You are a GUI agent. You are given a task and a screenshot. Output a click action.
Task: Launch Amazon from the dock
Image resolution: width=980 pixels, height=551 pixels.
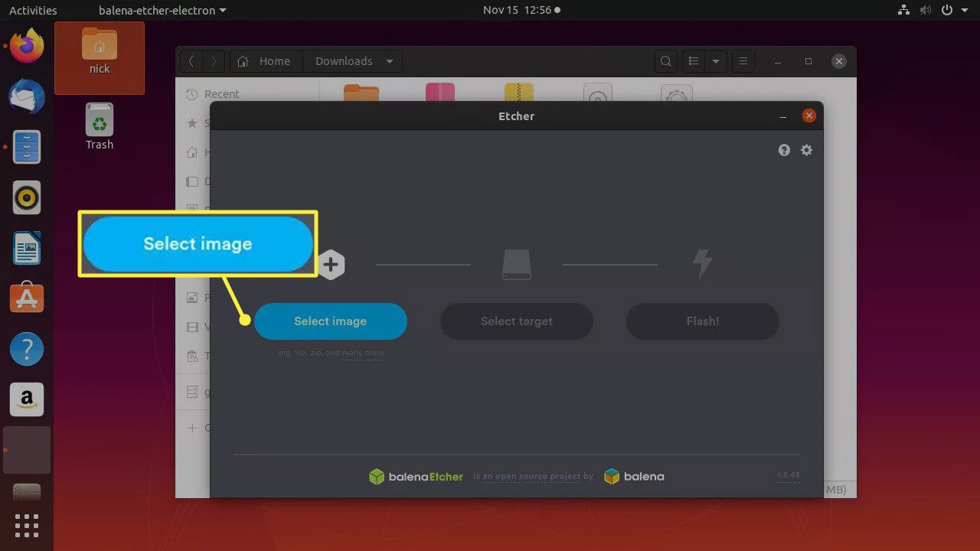27,399
